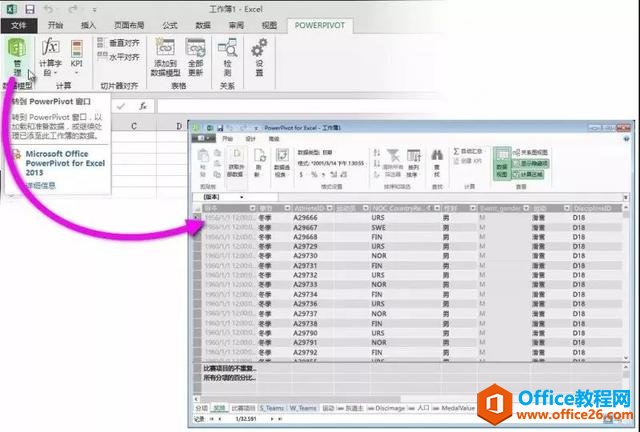Toggle 计算区域 in PowerPivot view group
Image resolution: width=640 pixels, height=432 pixels.
(x=528, y=174)
